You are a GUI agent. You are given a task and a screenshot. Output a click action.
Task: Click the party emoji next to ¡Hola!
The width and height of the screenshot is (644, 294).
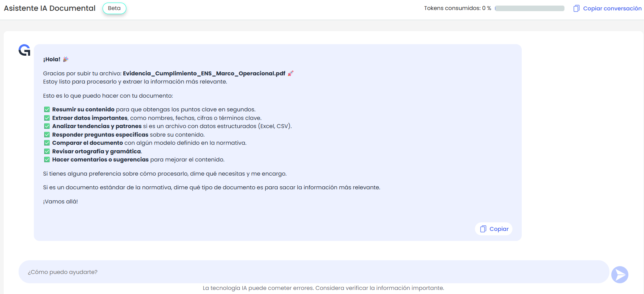[x=66, y=59]
